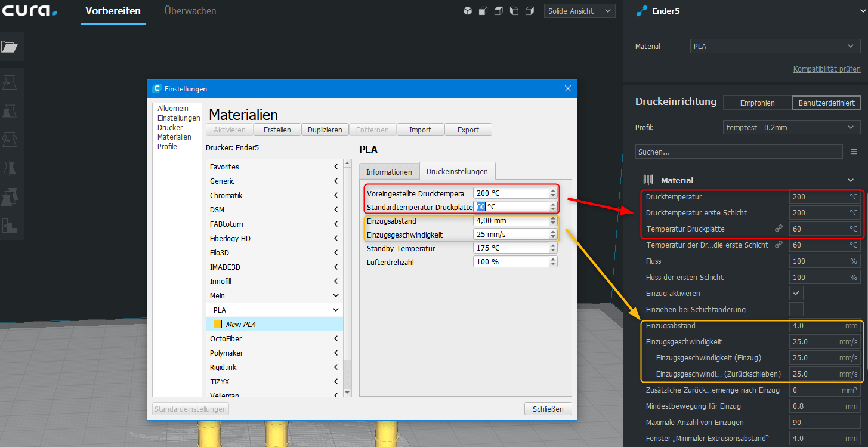Focus the Suchen settings search field

tap(739, 152)
